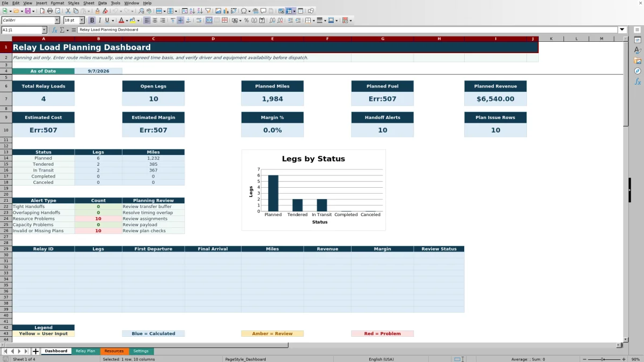Image resolution: width=644 pixels, height=362 pixels.
Task: Open the sidebar Navigator compass icon
Action: tap(638, 71)
